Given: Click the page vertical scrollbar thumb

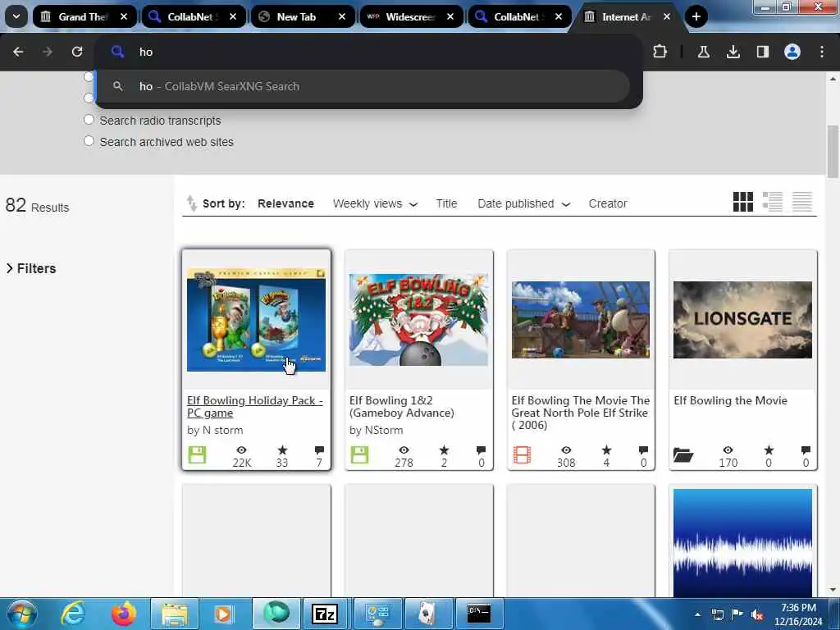Looking at the screenshot, I should 833,151.
